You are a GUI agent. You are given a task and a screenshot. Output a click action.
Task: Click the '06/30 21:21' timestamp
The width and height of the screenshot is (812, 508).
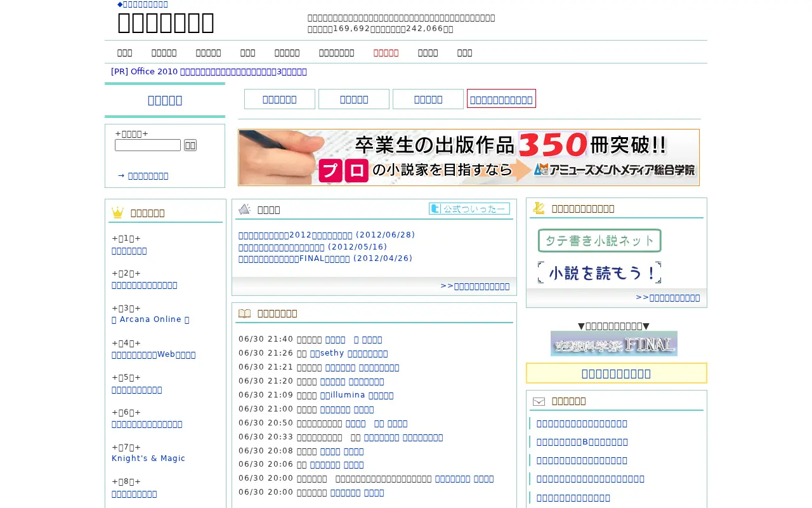pos(266,368)
